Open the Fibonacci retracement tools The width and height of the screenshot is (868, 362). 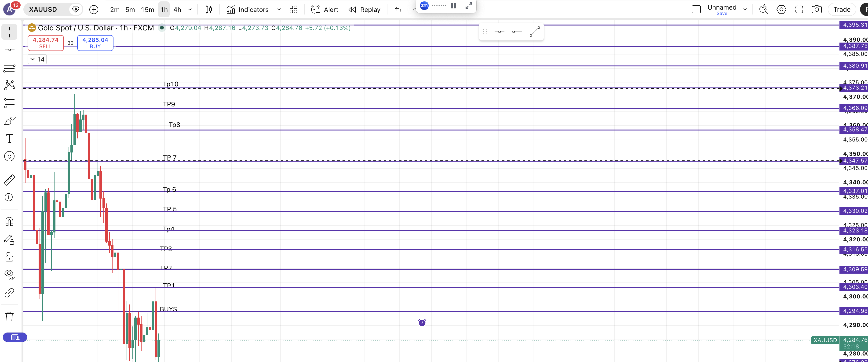9,67
